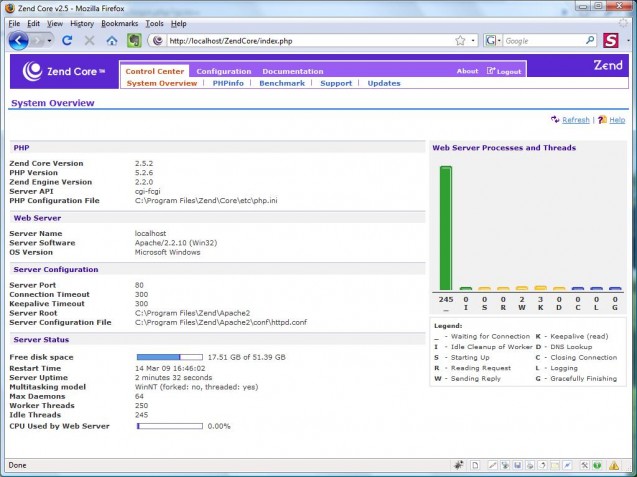Image resolution: width=637 pixels, height=477 pixels.
Task: Open the Tools menu
Action: pos(154,24)
